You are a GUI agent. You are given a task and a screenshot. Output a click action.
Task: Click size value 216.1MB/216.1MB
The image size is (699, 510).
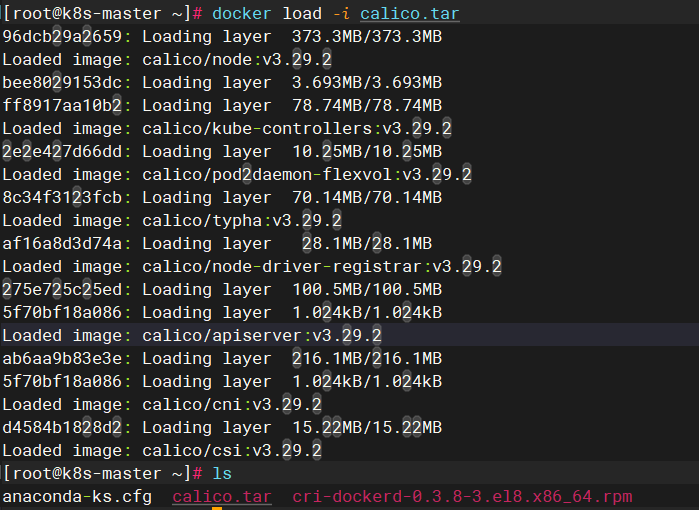coord(367,358)
